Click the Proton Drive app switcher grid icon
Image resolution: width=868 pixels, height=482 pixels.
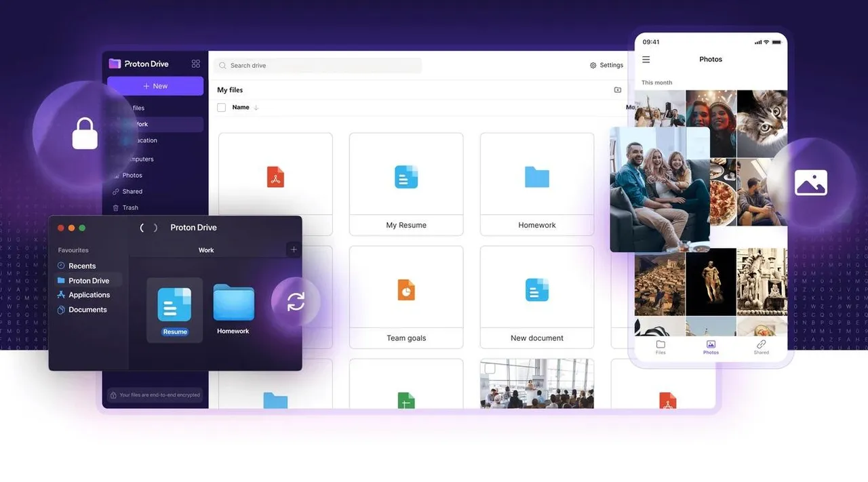point(196,64)
